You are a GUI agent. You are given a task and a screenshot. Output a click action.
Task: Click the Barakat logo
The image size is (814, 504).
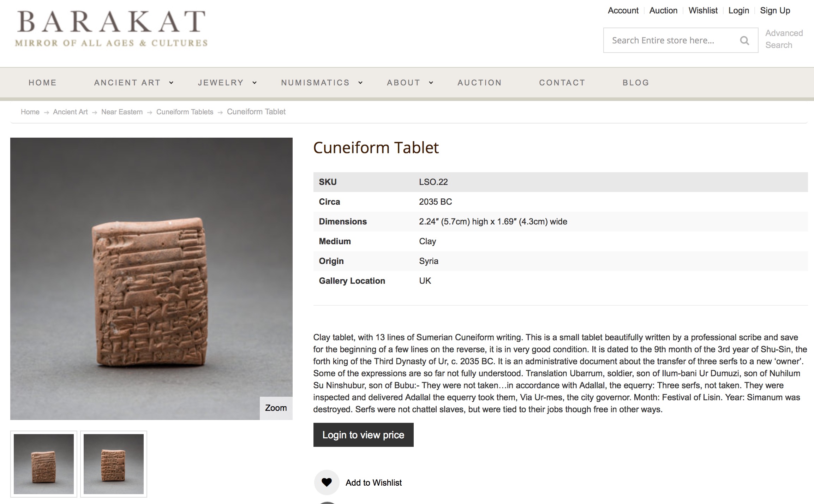pyautogui.click(x=111, y=29)
